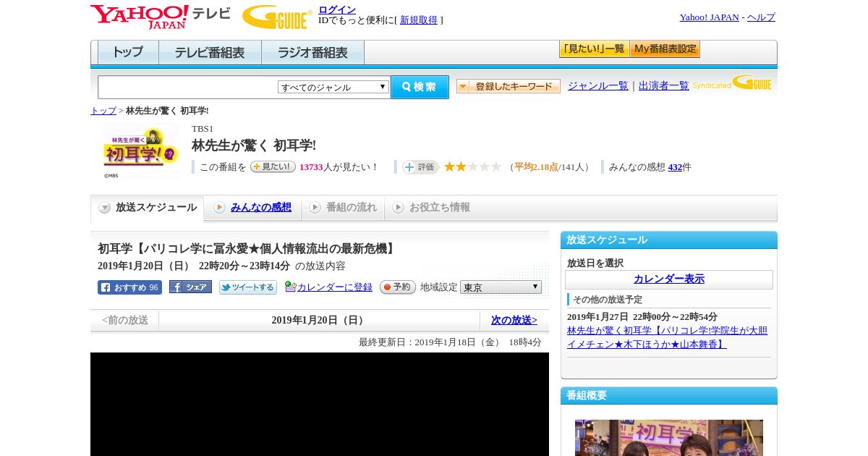Open the テレビ番組表 tab

pyautogui.click(x=210, y=53)
